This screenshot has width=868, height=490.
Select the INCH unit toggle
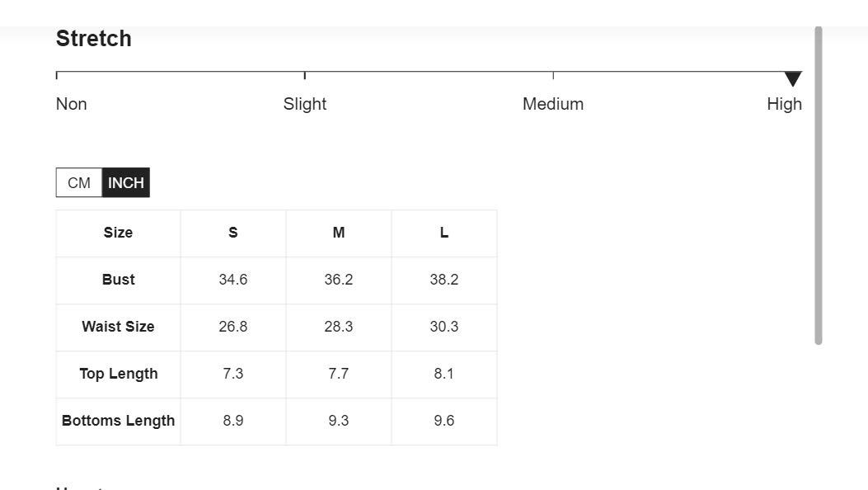[125, 182]
